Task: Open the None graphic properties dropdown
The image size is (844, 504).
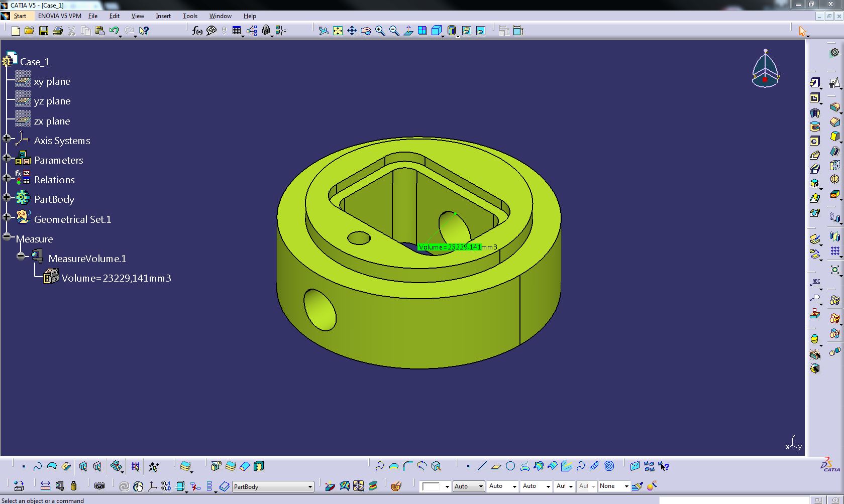Action: tap(626, 486)
